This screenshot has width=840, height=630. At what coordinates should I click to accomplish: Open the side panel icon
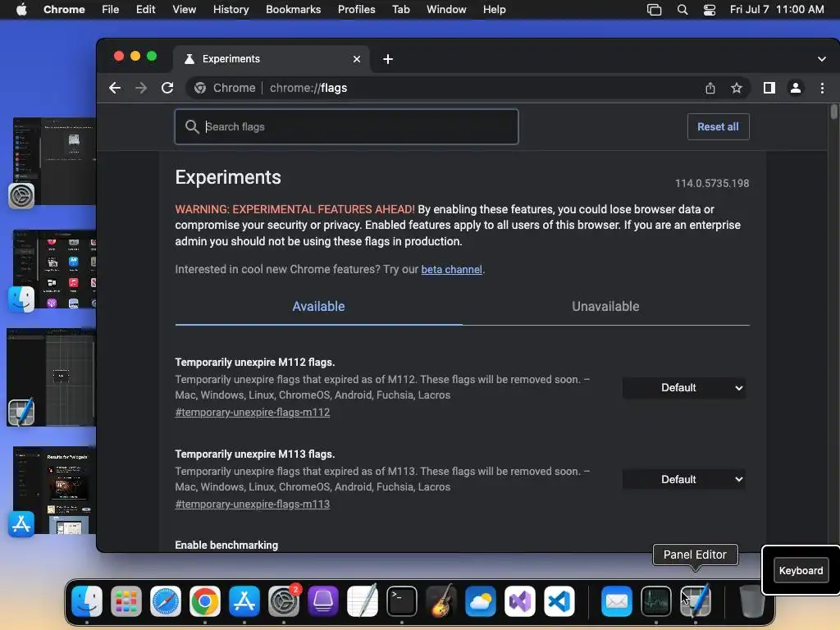[x=769, y=88]
